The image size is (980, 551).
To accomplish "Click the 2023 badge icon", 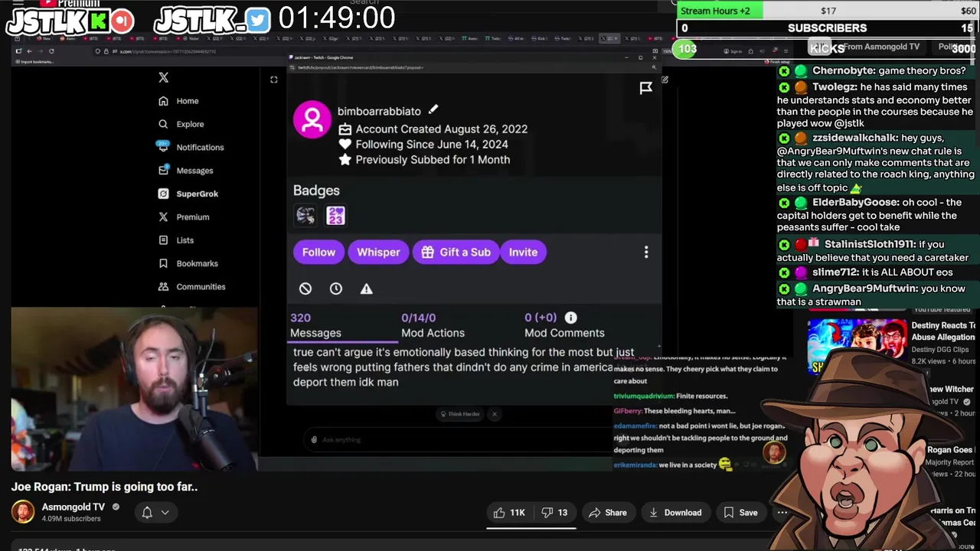I will coord(335,216).
